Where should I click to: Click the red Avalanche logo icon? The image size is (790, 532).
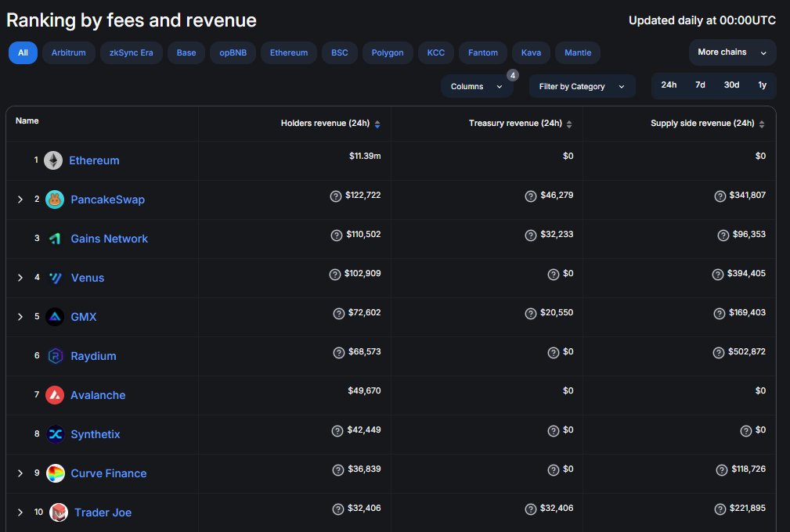pos(55,395)
